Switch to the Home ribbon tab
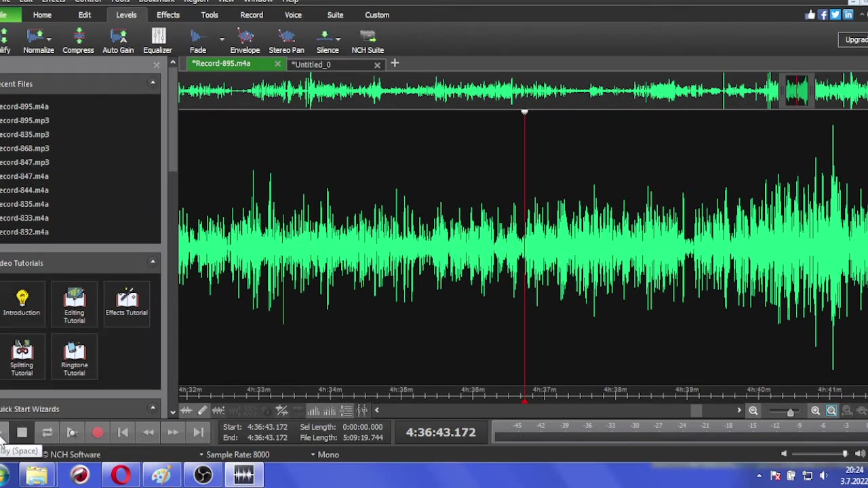The image size is (868, 488). point(42,15)
